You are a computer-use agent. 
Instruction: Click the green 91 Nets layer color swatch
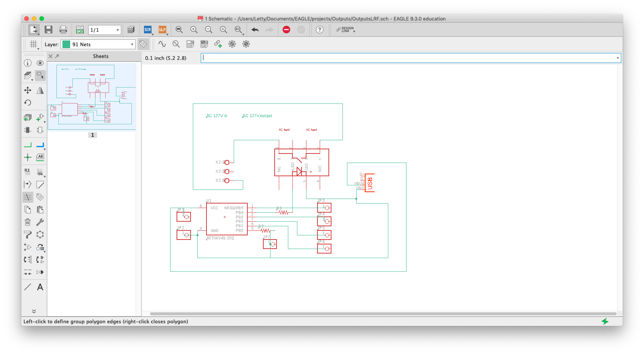66,44
